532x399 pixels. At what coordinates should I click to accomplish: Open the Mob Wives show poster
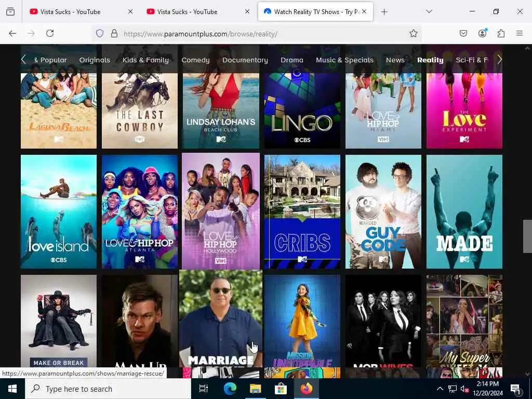(x=383, y=321)
